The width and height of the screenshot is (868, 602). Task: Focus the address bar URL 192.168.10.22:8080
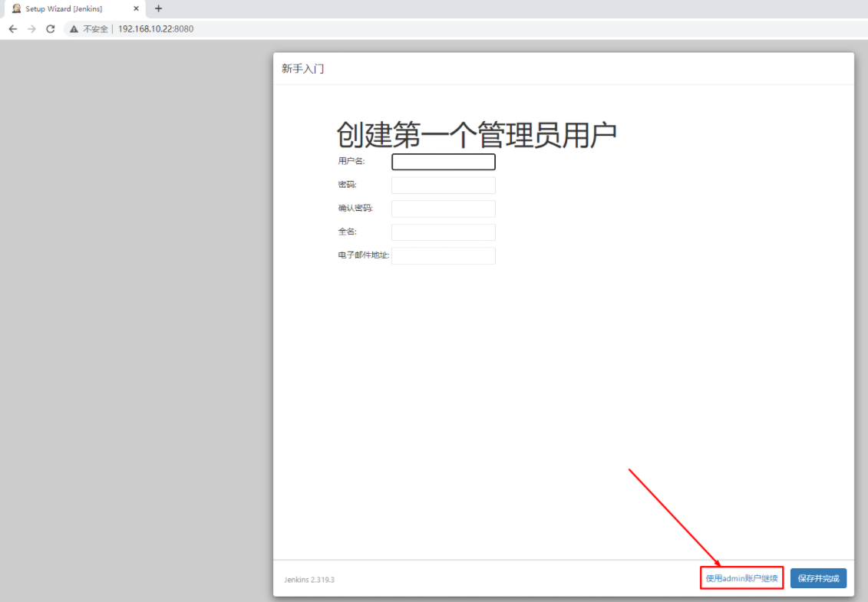[x=156, y=29]
